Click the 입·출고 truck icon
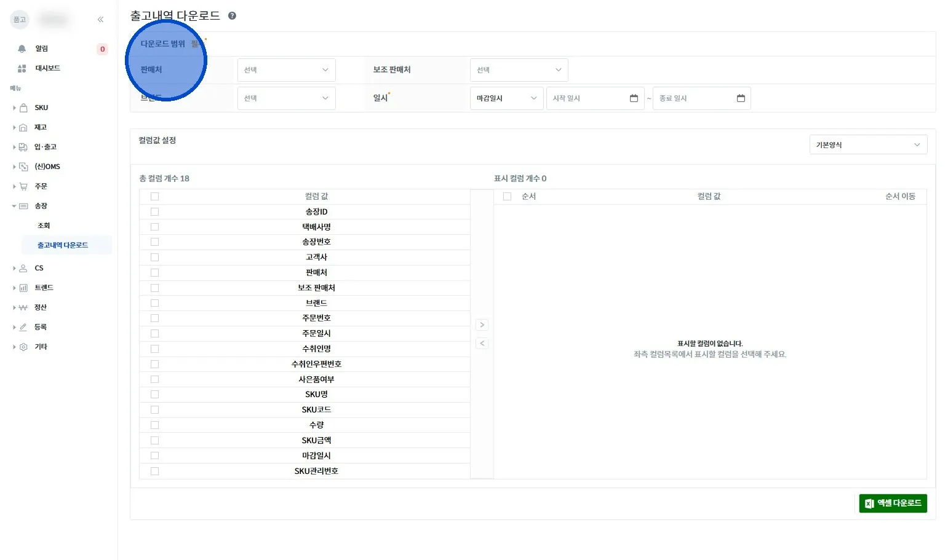The width and height of the screenshot is (948, 560). 23,147
